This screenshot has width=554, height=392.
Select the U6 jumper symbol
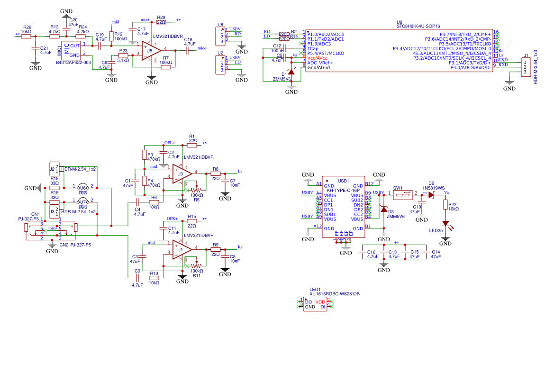(x=83, y=187)
